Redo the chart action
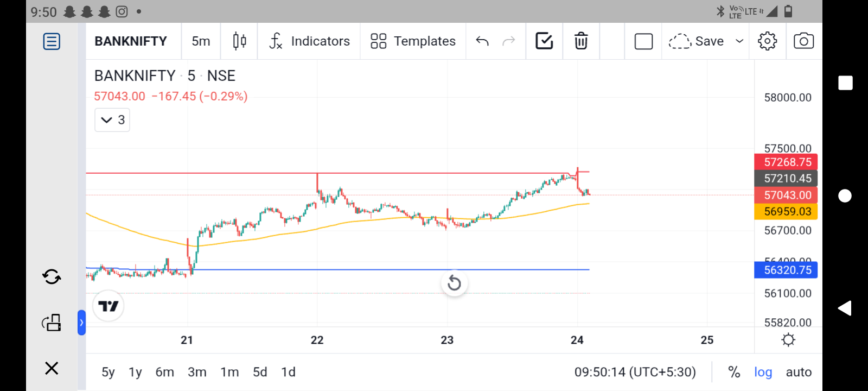The image size is (868, 391). click(509, 41)
